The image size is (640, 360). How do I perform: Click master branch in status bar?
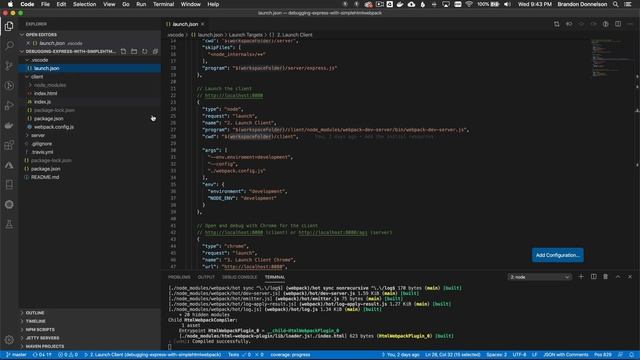coord(16,355)
